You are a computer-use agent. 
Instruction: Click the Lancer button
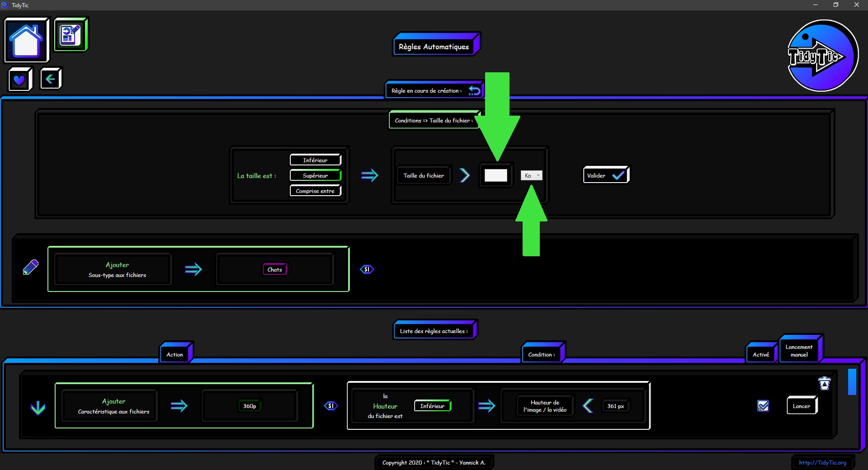(802, 406)
